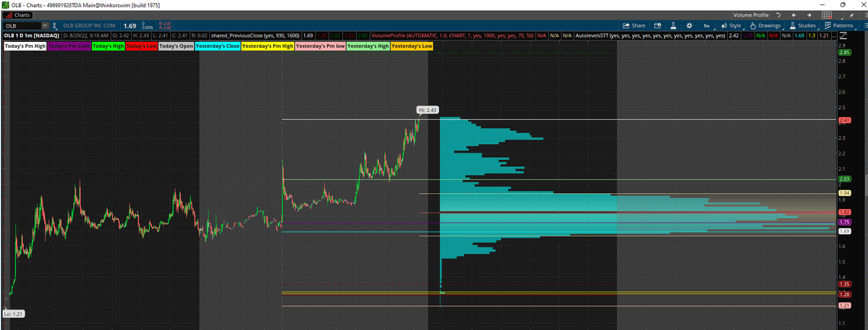Click the 1.69 last price in header
Screen dimensions: 868x330
click(129, 25)
